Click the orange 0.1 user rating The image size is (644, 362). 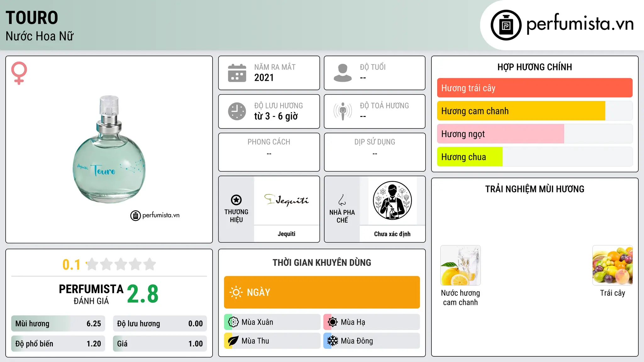[71, 265]
